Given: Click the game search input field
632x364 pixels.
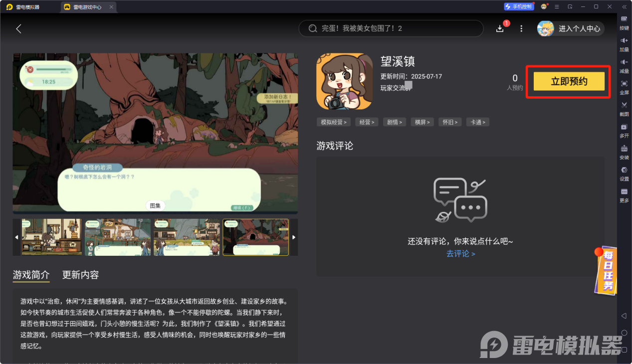Looking at the screenshot, I should (x=391, y=28).
